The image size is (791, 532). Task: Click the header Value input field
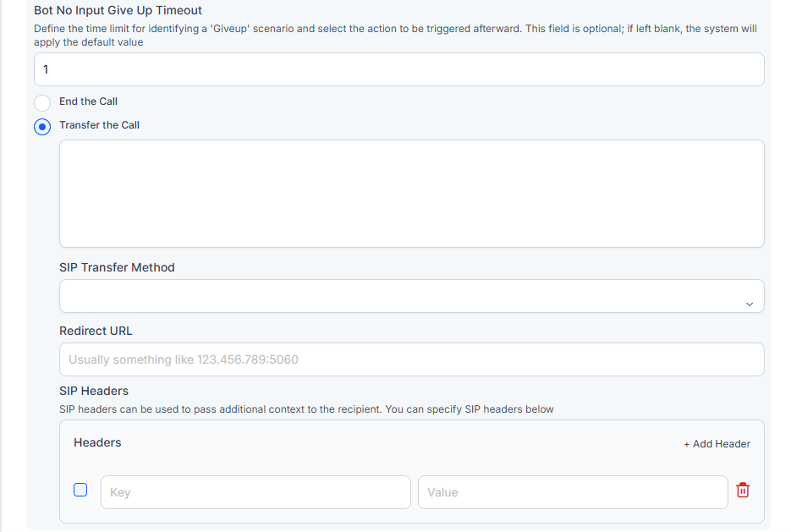point(573,492)
